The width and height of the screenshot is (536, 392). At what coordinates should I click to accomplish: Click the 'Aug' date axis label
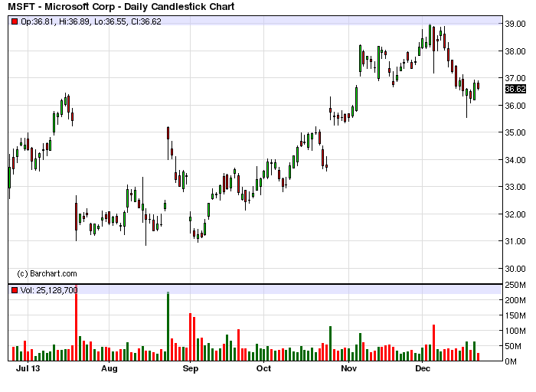pos(109,369)
